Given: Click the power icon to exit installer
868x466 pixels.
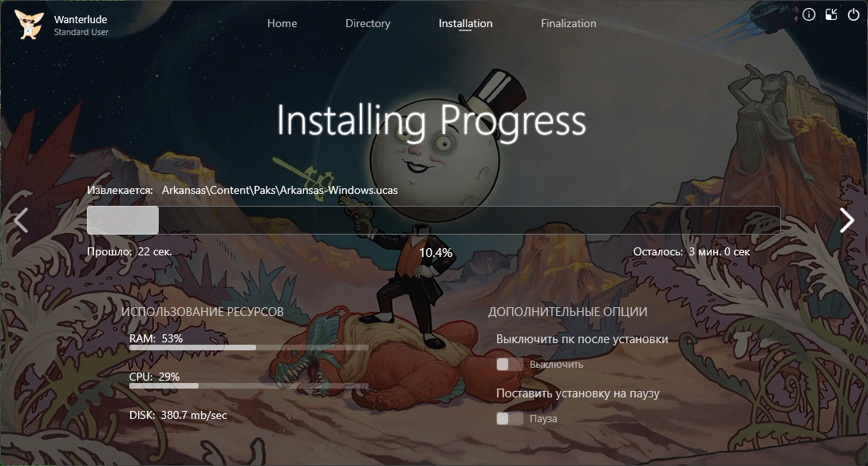Looking at the screenshot, I should point(854,14).
